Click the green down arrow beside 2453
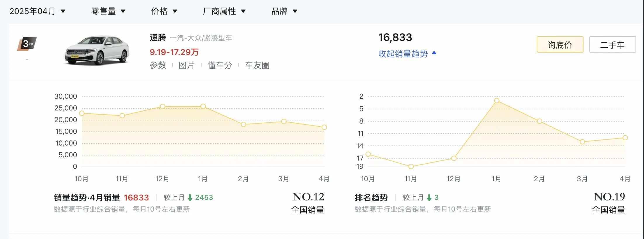Viewport: 644px width, 239px height. click(190, 198)
